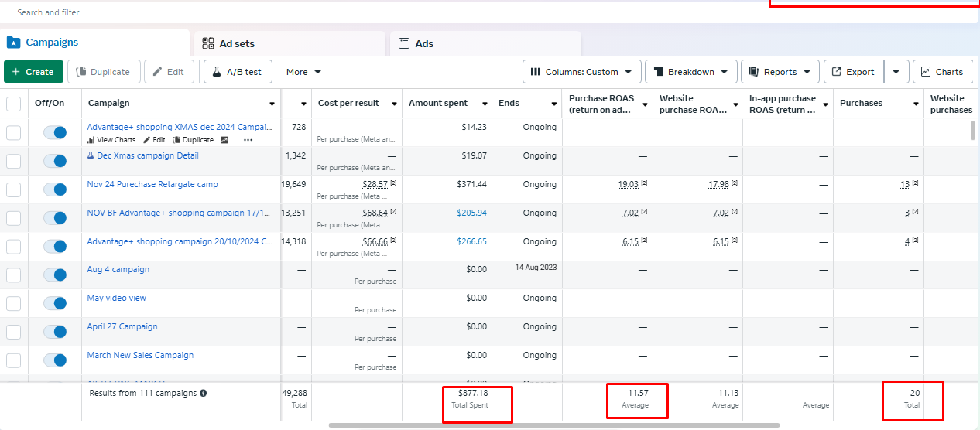This screenshot has width=980, height=430.
Task: Switch to the Ads tab
Action: 485,44
